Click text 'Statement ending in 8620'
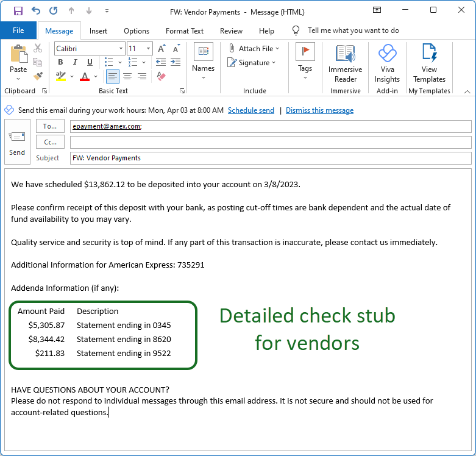The height and width of the screenshot is (456, 476). tap(124, 339)
